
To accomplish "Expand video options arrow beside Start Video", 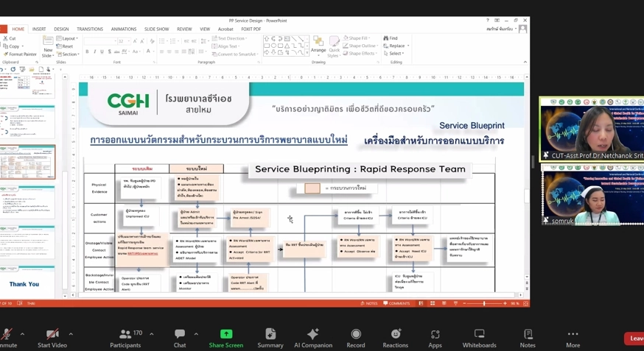I will point(71,334).
